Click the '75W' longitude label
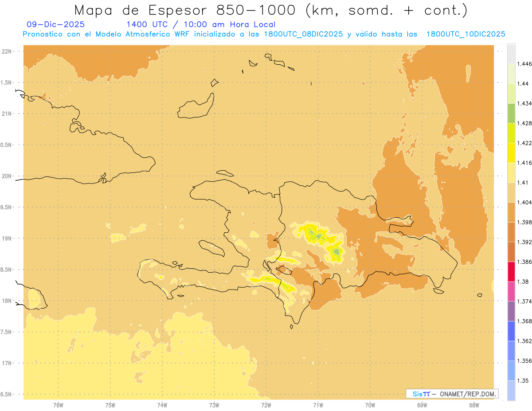Image resolution: width=532 pixels, height=411 pixels. click(110, 405)
